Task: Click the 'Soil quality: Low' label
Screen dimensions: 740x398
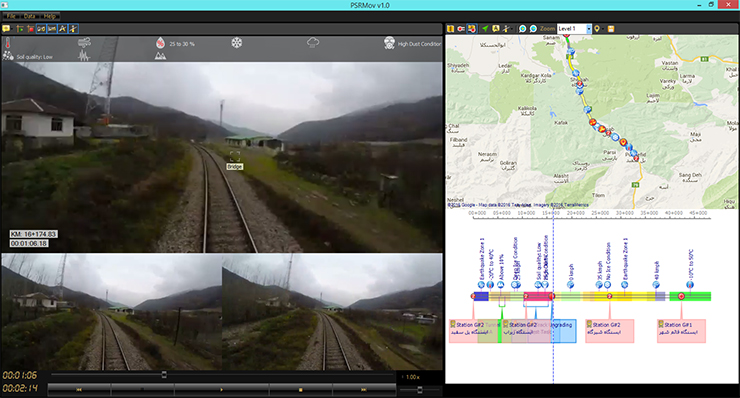Action: click(x=34, y=57)
